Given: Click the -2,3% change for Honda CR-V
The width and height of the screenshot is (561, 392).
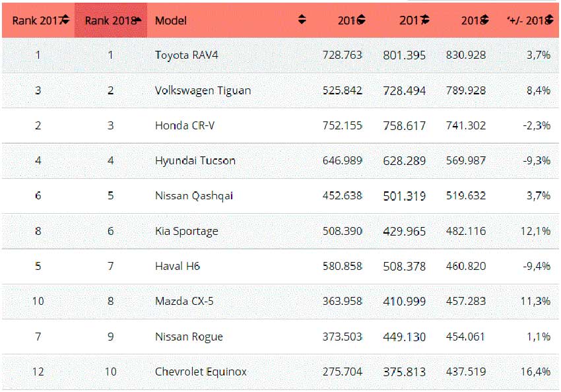Looking at the screenshot, I should (x=537, y=125).
